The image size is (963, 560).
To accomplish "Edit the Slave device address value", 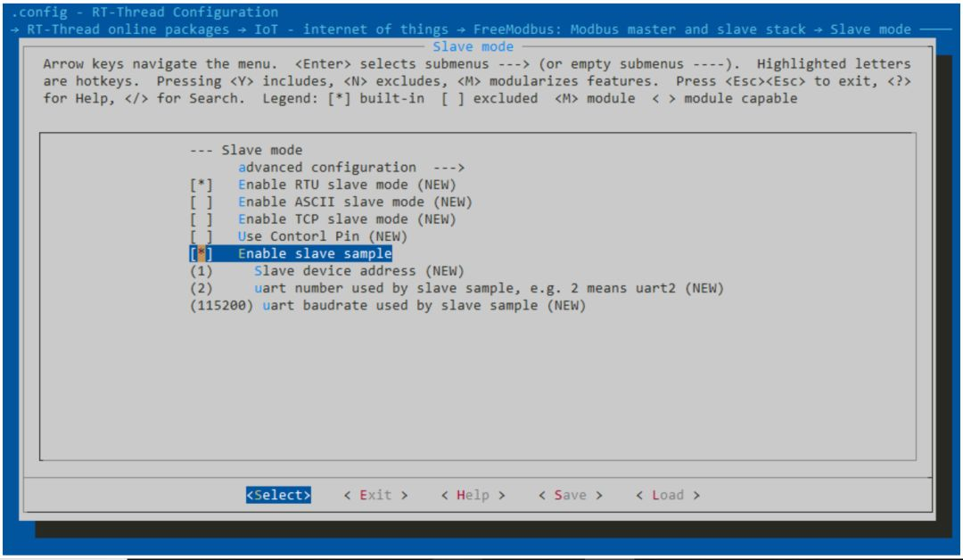I will pos(201,271).
